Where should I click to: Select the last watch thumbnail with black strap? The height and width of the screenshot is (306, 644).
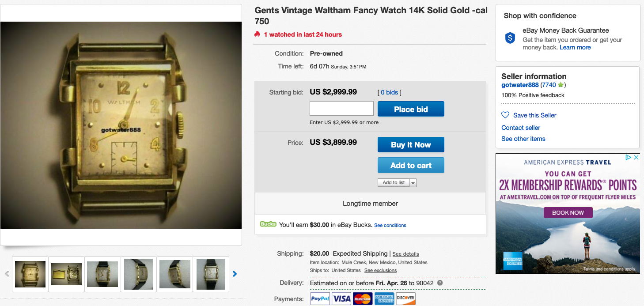tap(211, 274)
